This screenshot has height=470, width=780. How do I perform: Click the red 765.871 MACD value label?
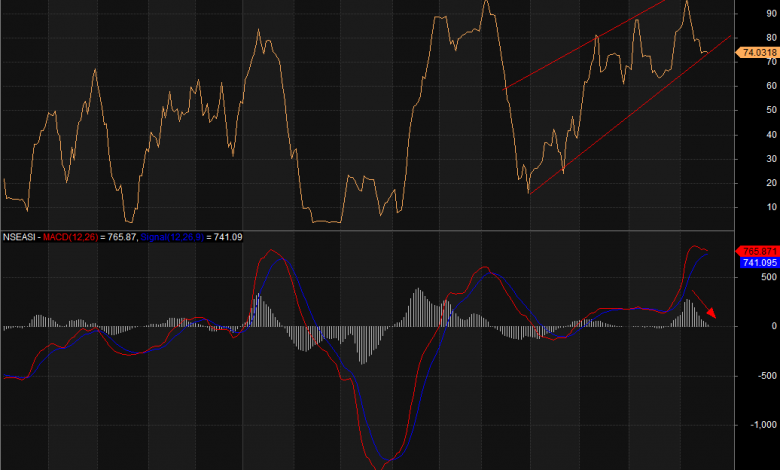point(758,251)
